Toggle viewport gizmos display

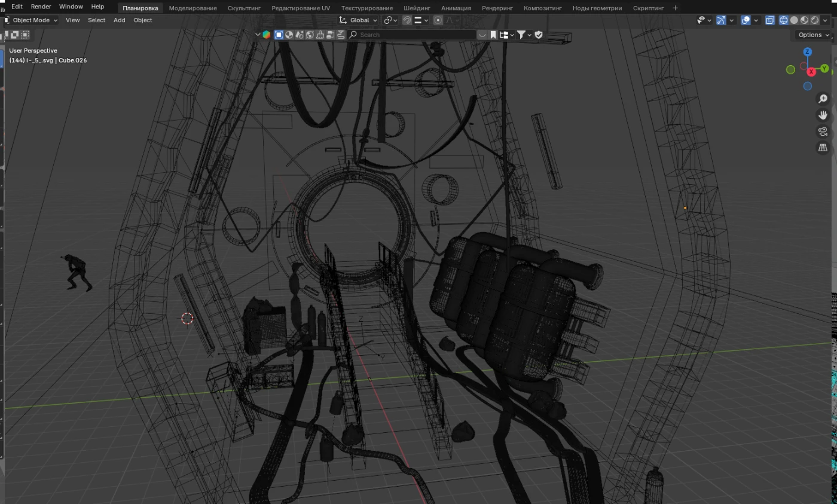(721, 20)
